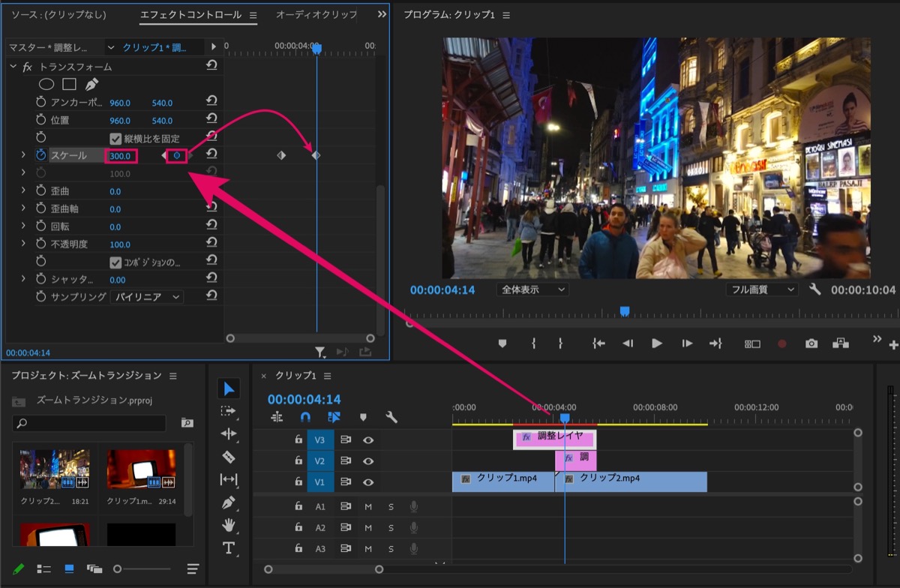Open timeline display settings wrench
Image resolution: width=900 pixels, height=588 pixels.
[x=391, y=418]
